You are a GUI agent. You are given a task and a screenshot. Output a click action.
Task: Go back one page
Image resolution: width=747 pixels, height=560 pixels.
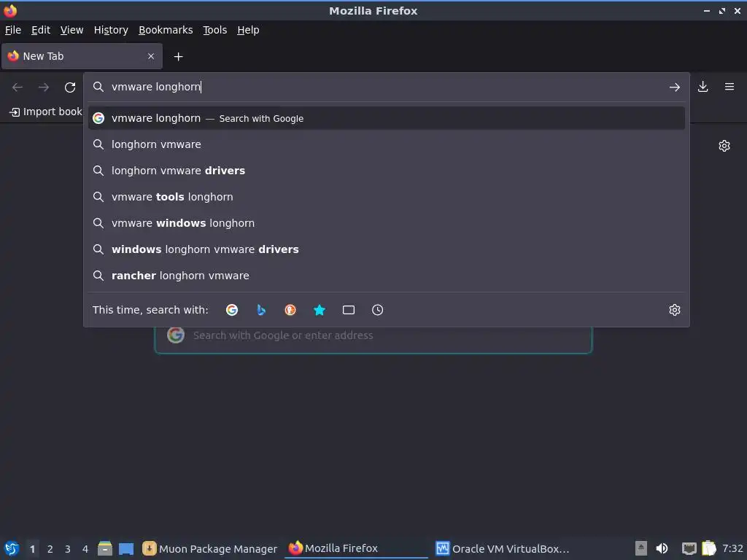(18, 87)
